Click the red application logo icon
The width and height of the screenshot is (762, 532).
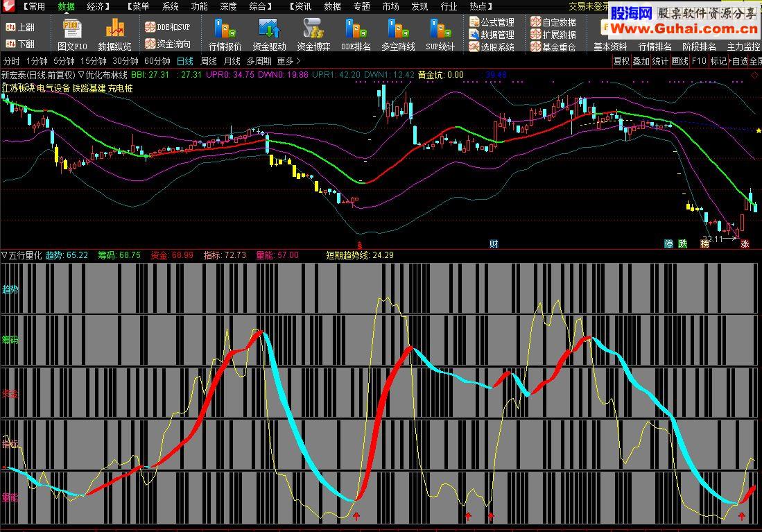[x=8, y=6]
